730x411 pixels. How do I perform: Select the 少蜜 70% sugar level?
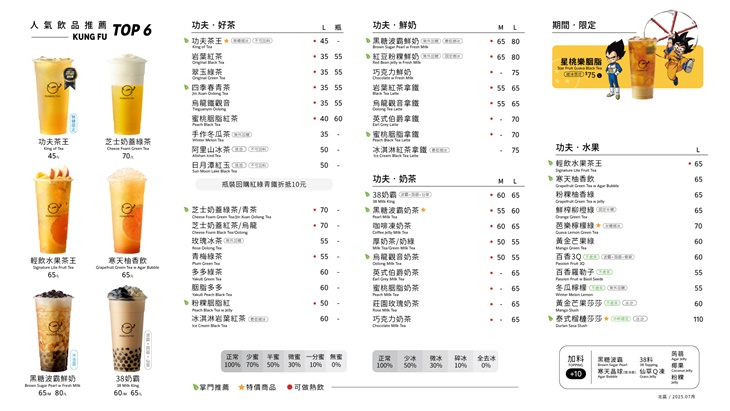click(252, 361)
